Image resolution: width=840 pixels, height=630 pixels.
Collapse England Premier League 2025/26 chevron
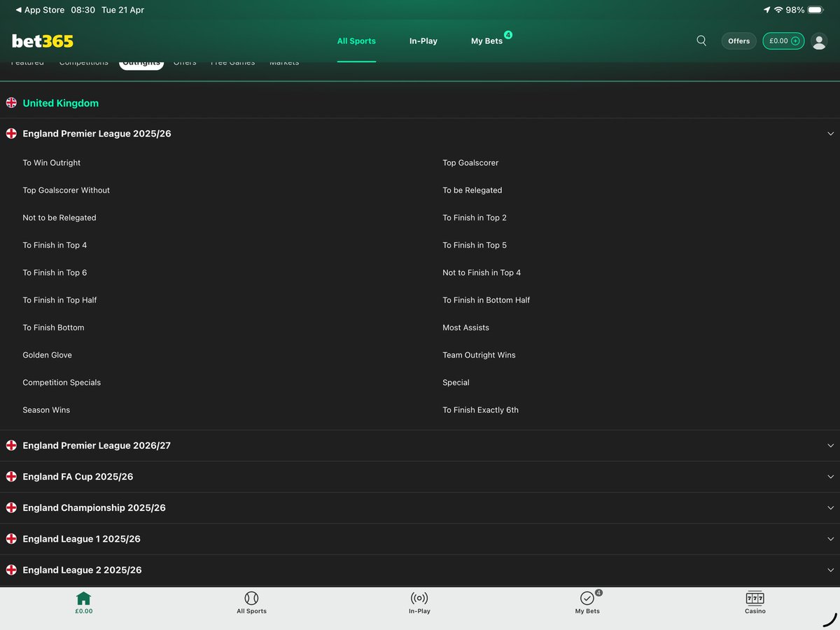click(831, 134)
